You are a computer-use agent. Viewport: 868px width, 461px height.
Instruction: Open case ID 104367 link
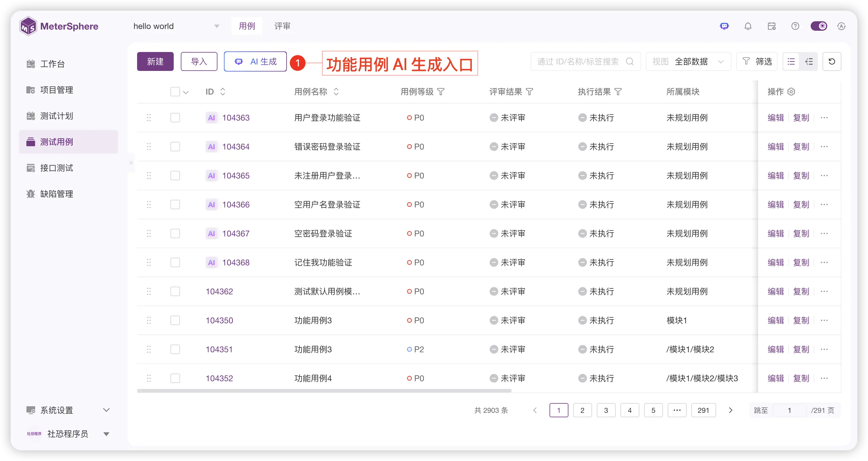pos(236,233)
